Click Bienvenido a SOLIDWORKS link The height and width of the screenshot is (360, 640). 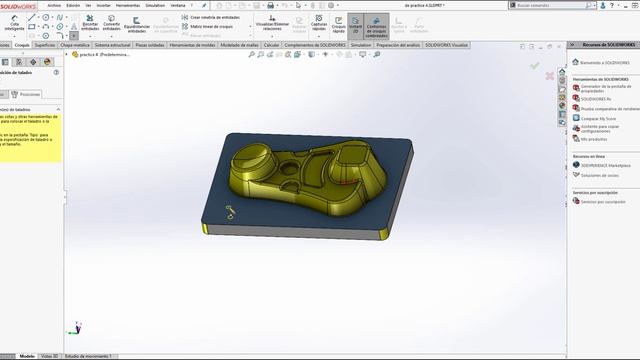pyautogui.click(x=604, y=62)
